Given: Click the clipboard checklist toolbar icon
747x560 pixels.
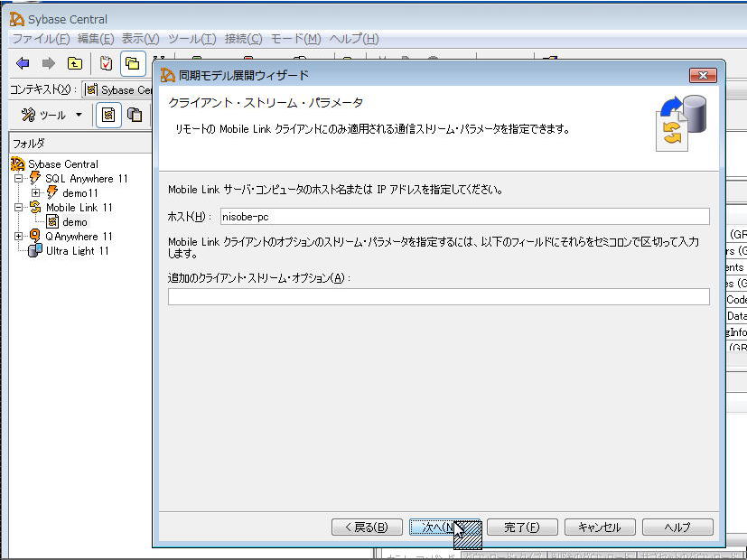Looking at the screenshot, I should (107, 63).
